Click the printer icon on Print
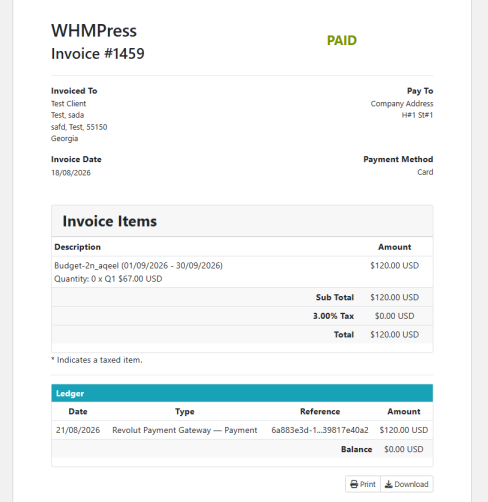Viewport: 488px width, 502px height. pyautogui.click(x=354, y=484)
